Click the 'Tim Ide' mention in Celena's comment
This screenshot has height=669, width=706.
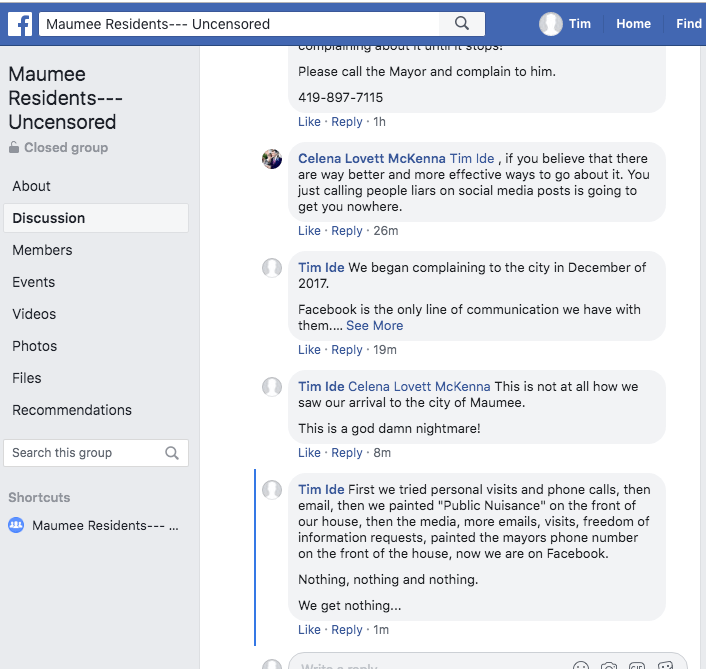(471, 159)
